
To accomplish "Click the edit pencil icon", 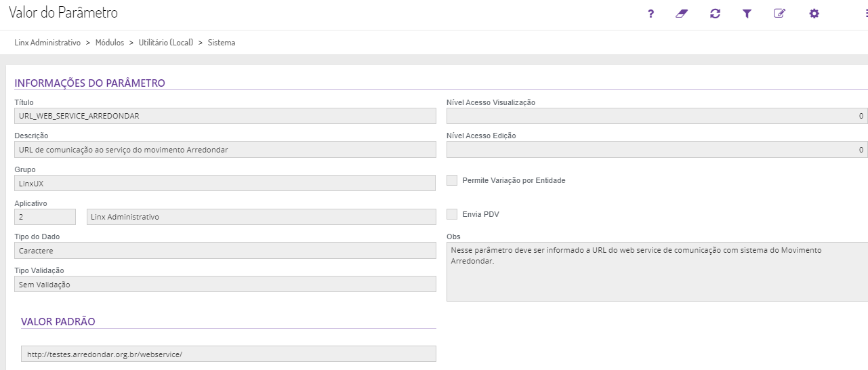I will click(779, 14).
